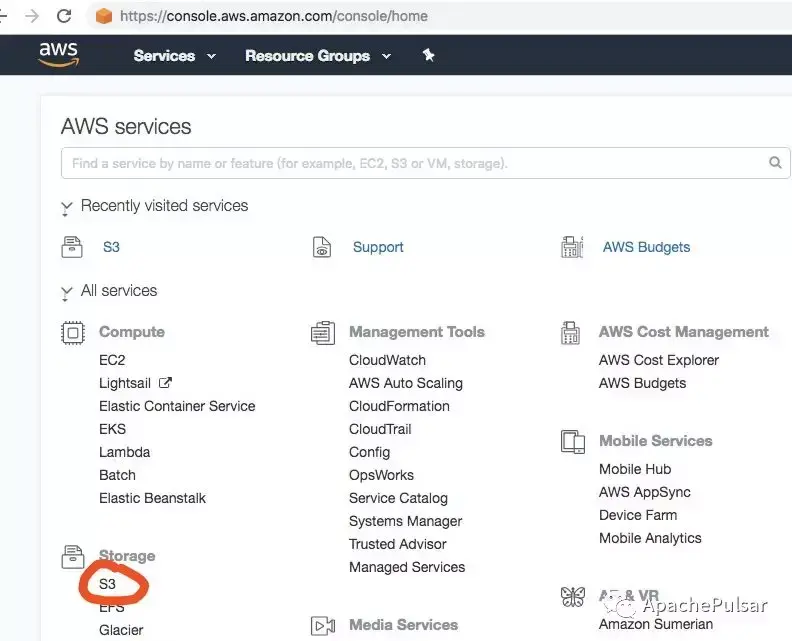Image resolution: width=792 pixels, height=641 pixels.
Task: Open the Services dropdown menu
Action: [x=175, y=56]
